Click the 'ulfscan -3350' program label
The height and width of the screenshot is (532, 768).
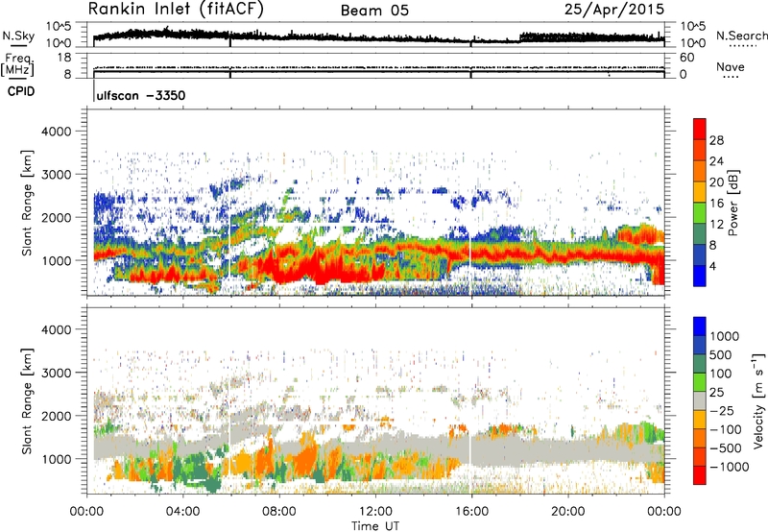coord(141,95)
